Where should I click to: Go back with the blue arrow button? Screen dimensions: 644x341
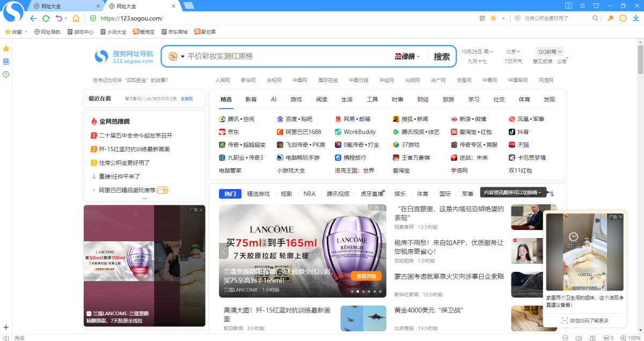click(x=33, y=18)
